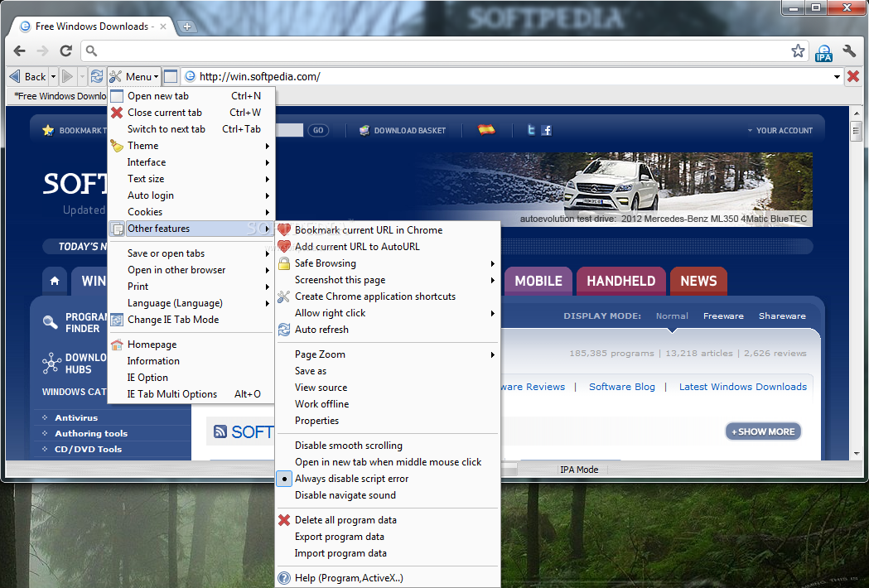The width and height of the screenshot is (869, 588).
Task: Click Chrome's back arrow icon
Action: pos(19,51)
